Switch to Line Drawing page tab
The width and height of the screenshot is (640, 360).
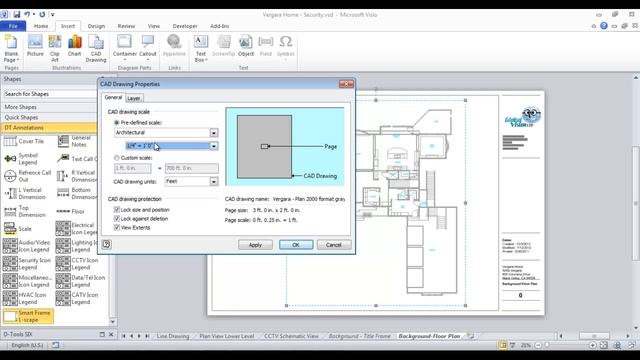point(173,336)
